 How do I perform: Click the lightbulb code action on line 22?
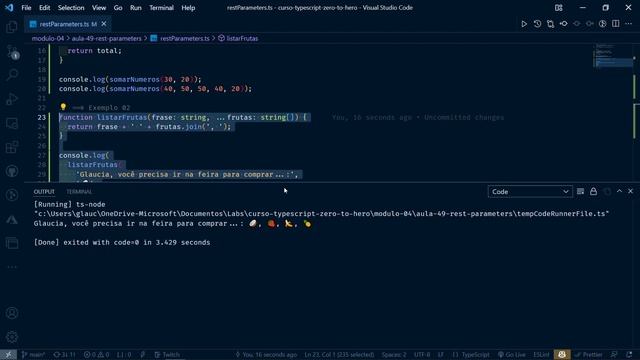pyautogui.click(x=63, y=107)
